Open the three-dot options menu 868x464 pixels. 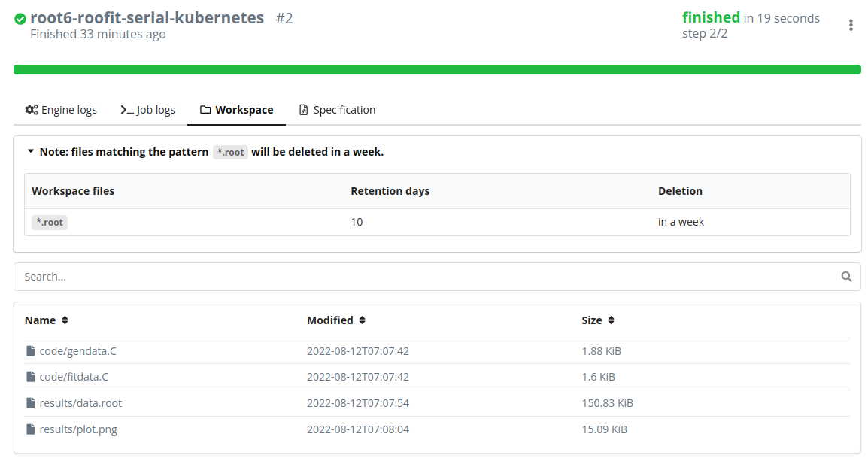[851, 25]
